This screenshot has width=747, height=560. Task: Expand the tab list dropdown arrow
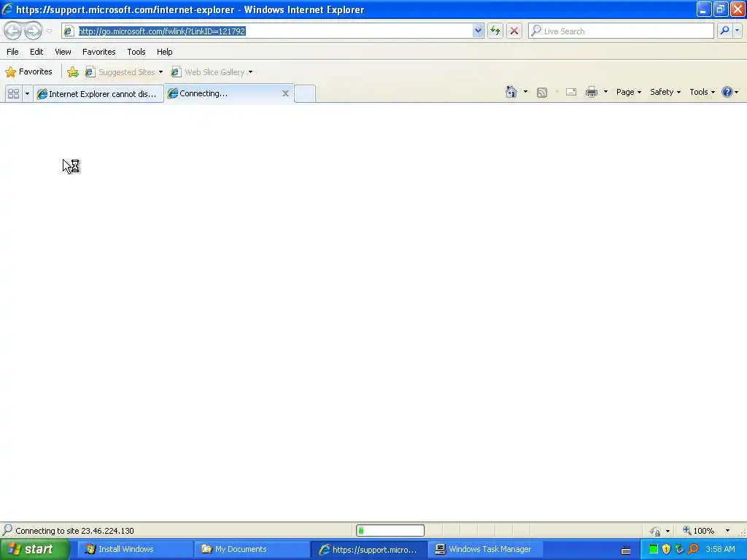[27, 94]
